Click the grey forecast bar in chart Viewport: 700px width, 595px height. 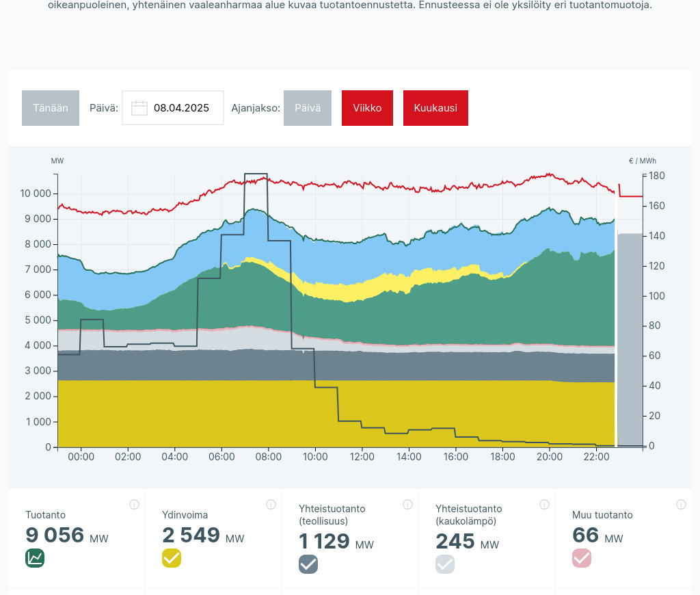pyautogui.click(x=630, y=342)
